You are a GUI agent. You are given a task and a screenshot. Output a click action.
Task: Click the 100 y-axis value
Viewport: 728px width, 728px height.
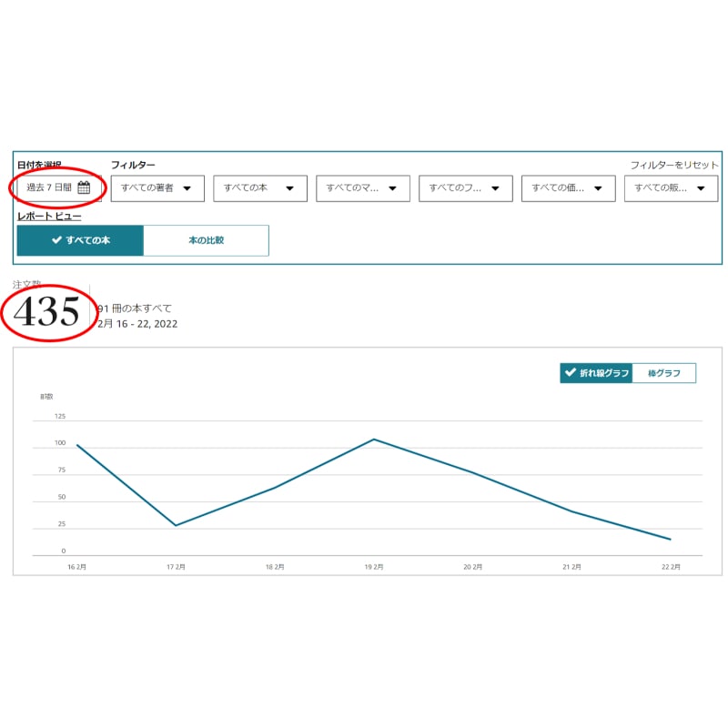60,443
